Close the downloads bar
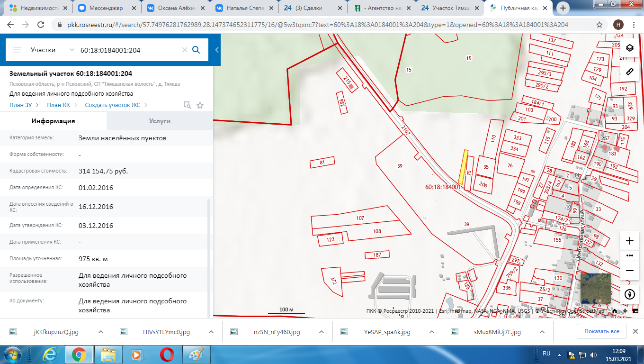 pyautogui.click(x=635, y=331)
